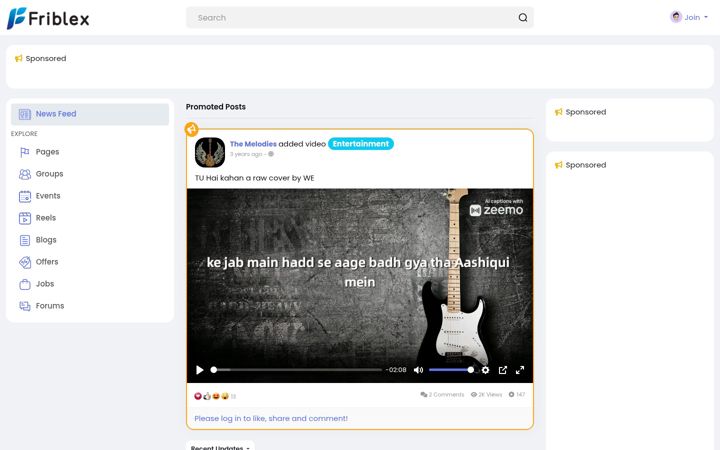Click the Offers tag icon

(25, 262)
